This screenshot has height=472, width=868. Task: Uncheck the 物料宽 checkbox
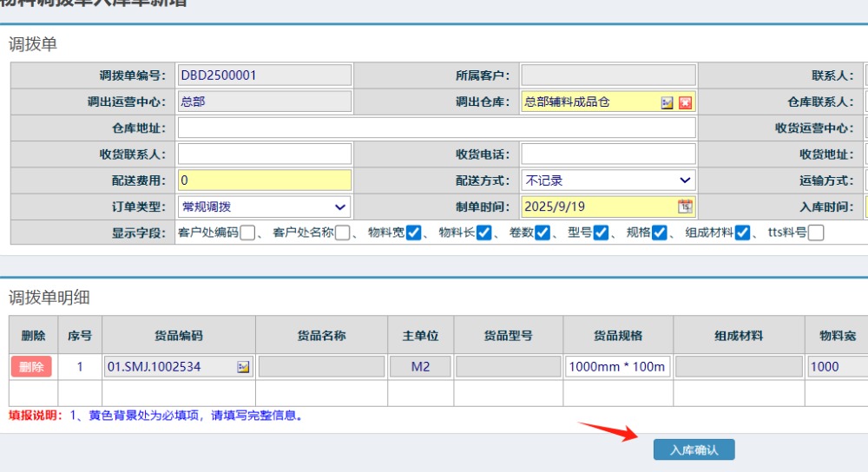coord(414,233)
